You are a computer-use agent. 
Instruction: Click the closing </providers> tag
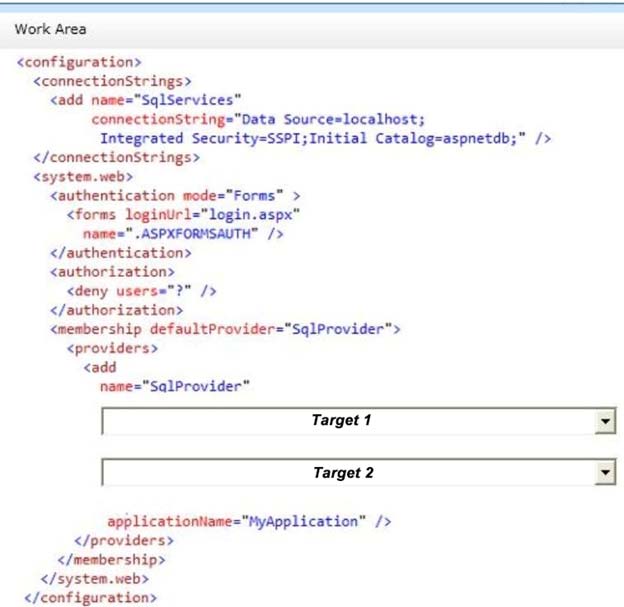coord(124,541)
